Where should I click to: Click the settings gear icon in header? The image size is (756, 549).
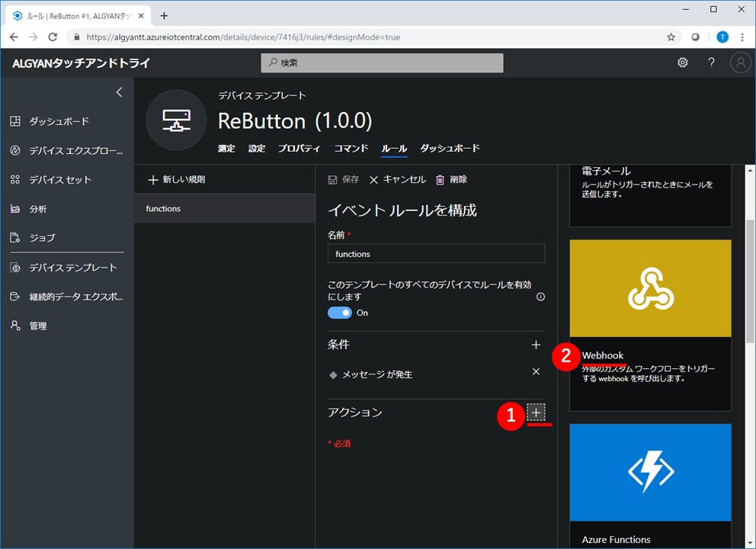682,63
